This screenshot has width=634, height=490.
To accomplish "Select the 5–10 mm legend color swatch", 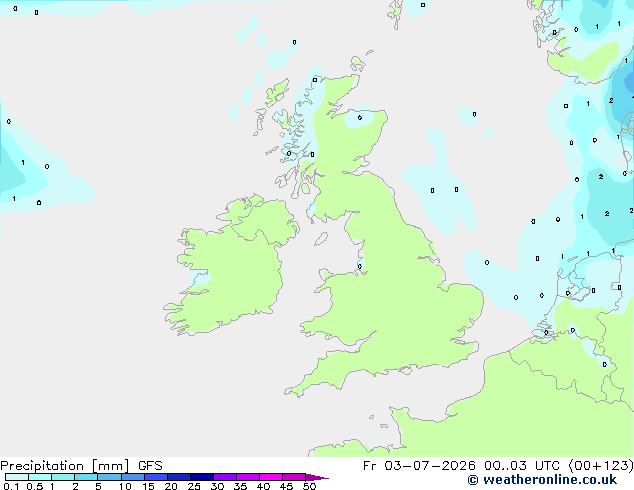I will click(x=109, y=477).
